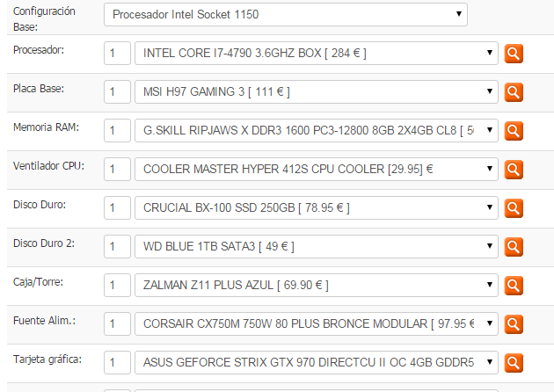
Task: Open the MSI H97 Gaming 3 dropdown
Action: tap(317, 91)
